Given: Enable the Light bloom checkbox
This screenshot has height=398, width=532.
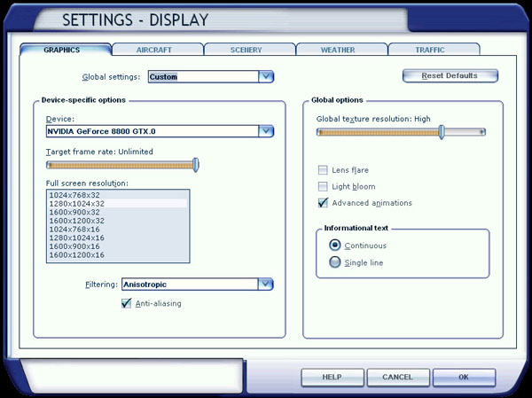Looking at the screenshot, I should (x=323, y=186).
